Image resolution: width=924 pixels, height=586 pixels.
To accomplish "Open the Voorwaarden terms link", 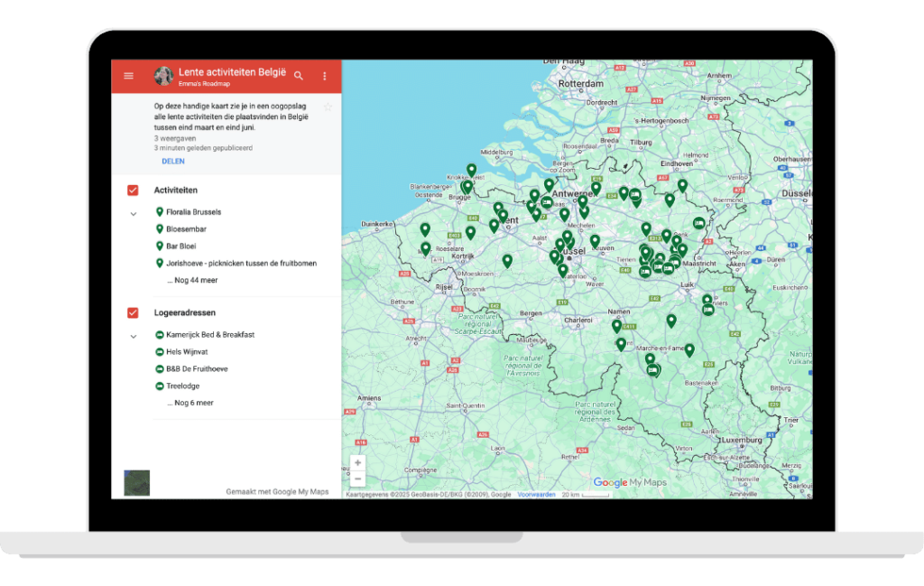I will pos(536,495).
